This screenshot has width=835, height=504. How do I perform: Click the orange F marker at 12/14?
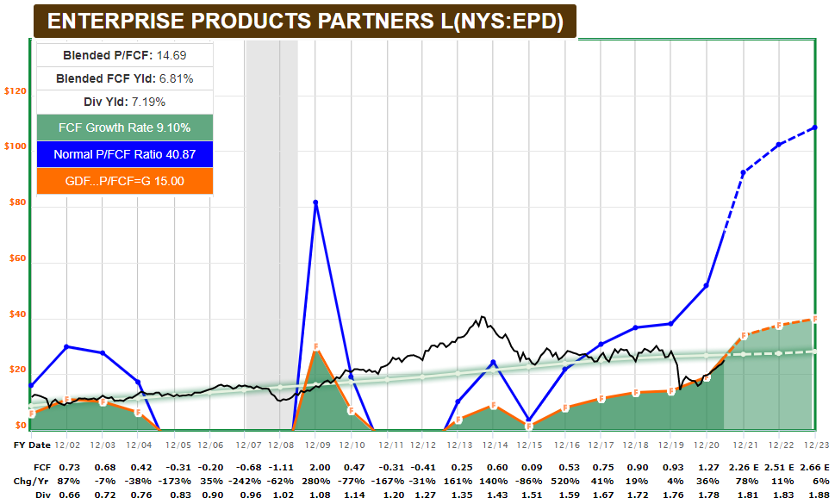[x=494, y=406]
